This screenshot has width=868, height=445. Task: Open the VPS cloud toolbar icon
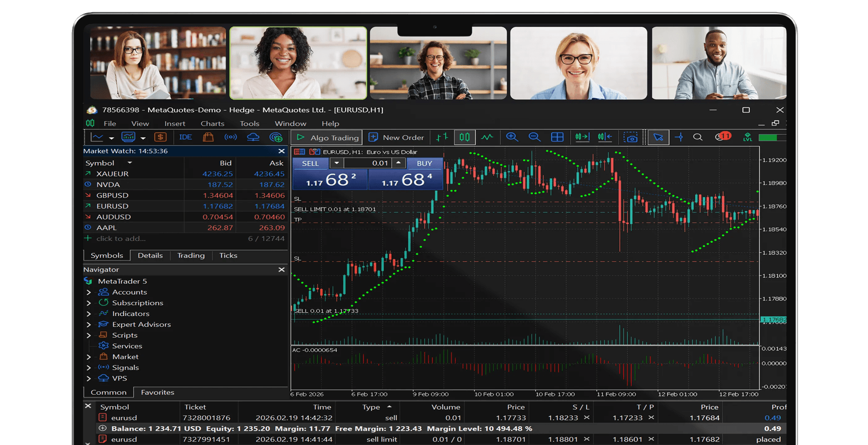coord(253,137)
